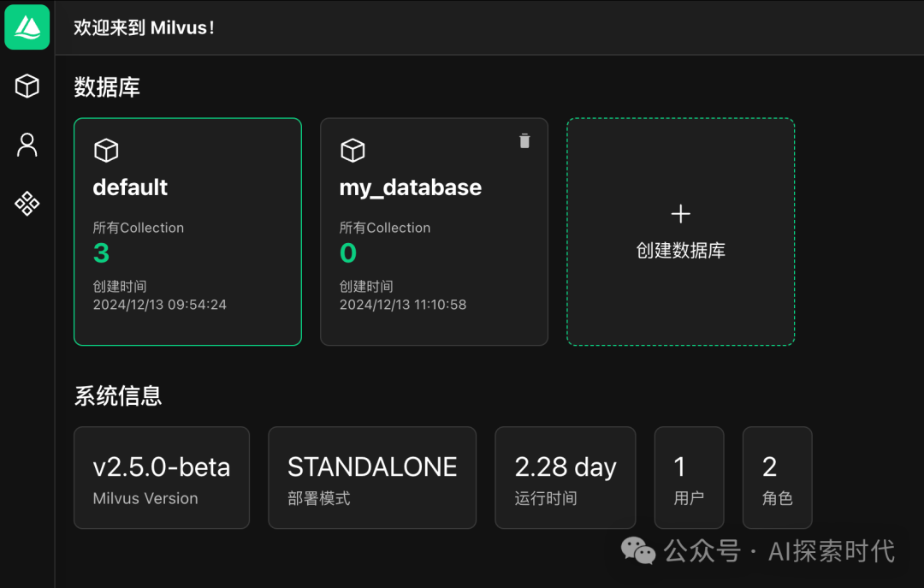
Task: Click the plus icon to create database
Action: point(681,214)
